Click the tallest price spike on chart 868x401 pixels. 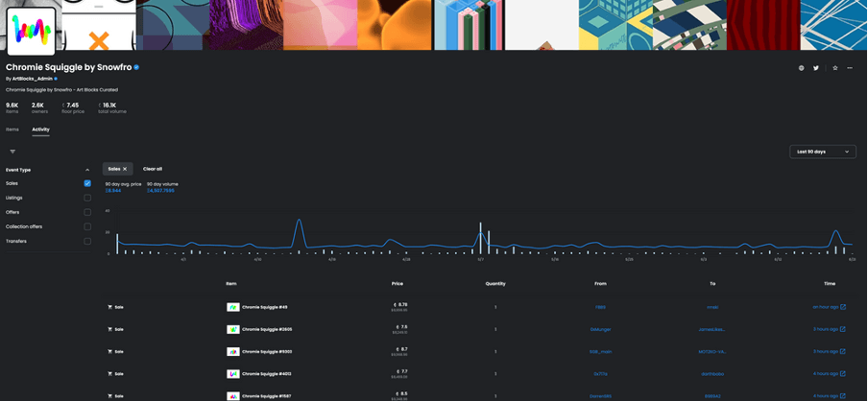(x=299, y=222)
